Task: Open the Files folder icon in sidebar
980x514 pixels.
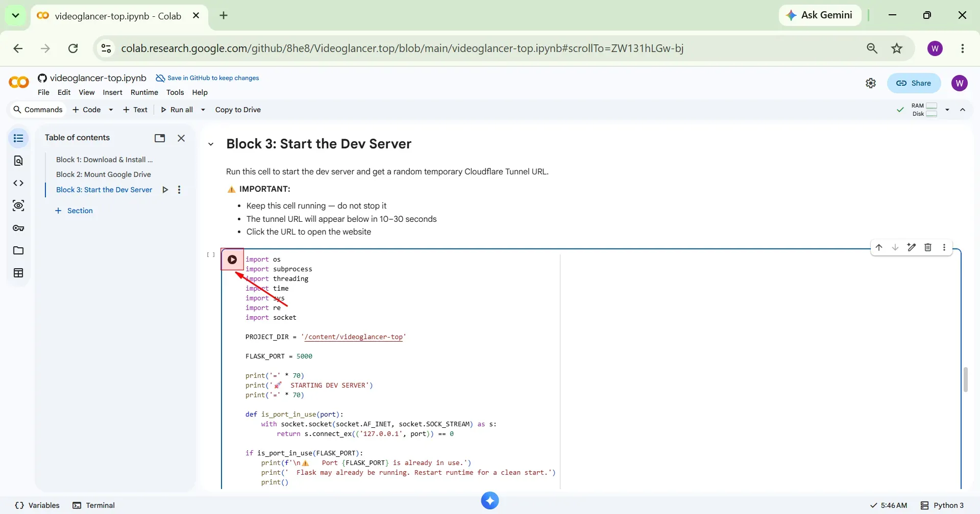Action: (x=18, y=250)
